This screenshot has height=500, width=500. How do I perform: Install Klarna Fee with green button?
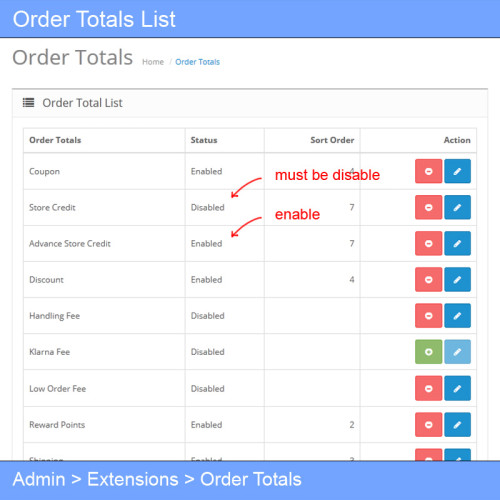428,352
